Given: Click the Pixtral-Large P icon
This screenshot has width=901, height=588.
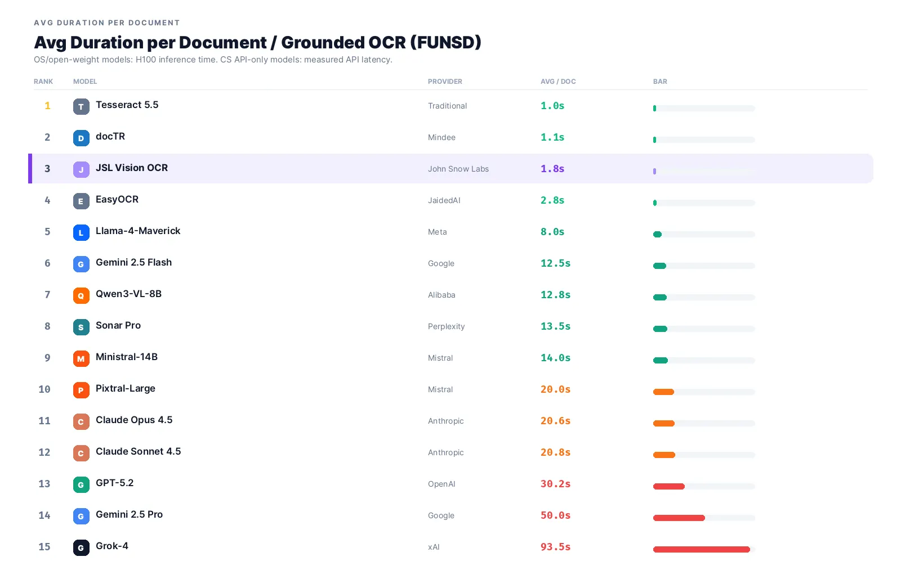Looking at the screenshot, I should tap(81, 390).
